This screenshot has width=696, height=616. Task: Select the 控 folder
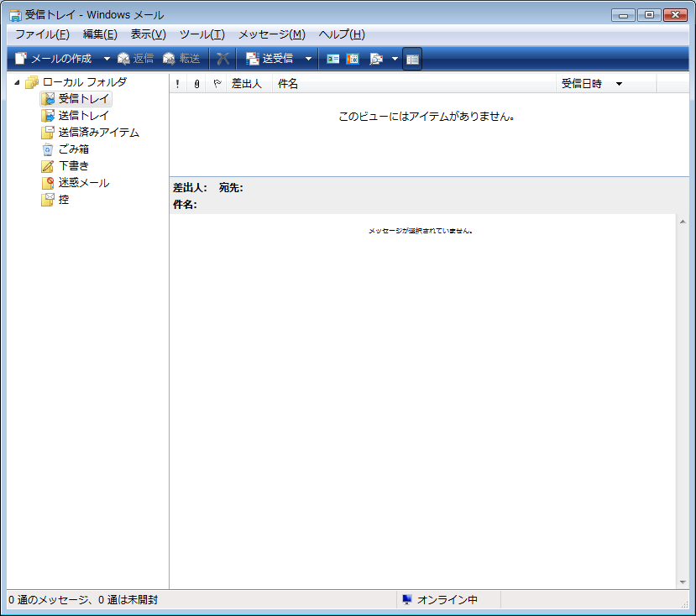click(64, 200)
